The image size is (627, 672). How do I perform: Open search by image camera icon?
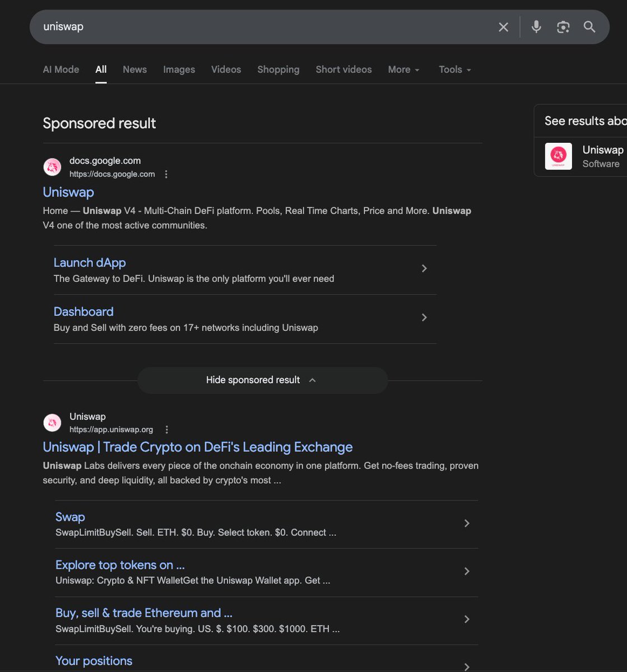(563, 27)
